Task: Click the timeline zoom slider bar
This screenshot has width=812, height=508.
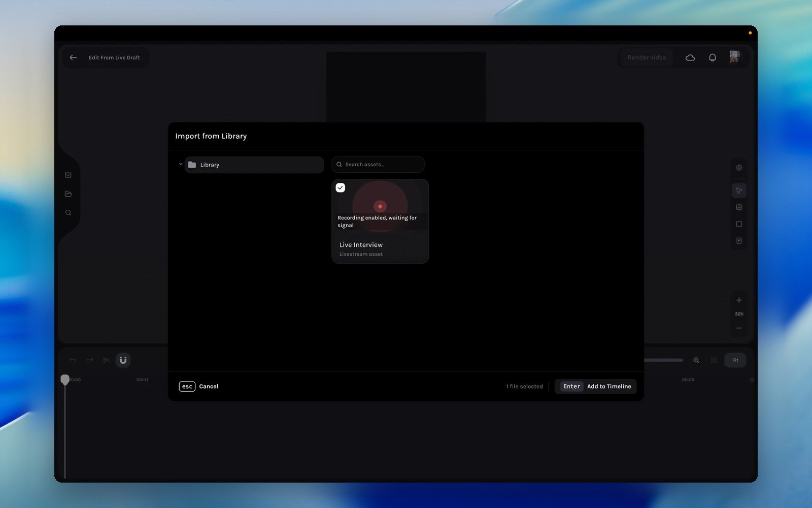Action: 663,360
